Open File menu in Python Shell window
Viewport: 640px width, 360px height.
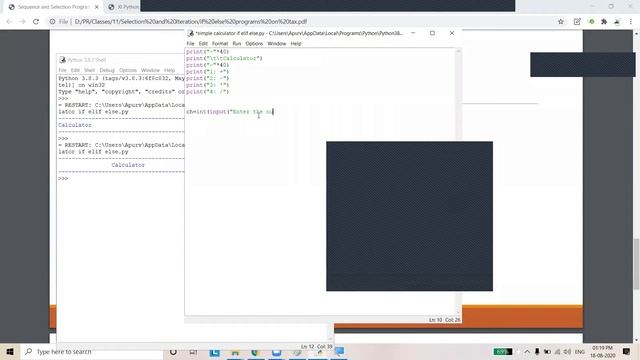pyautogui.click(x=62, y=70)
